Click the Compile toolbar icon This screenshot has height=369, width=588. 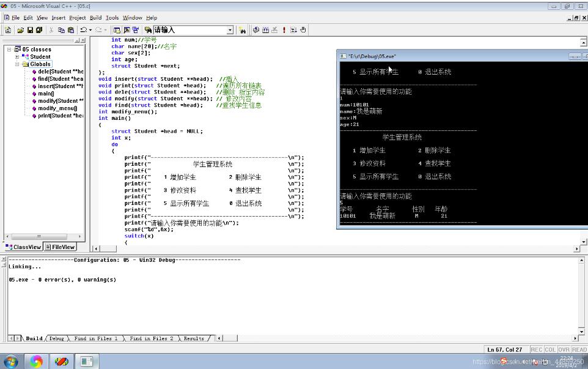click(x=255, y=30)
